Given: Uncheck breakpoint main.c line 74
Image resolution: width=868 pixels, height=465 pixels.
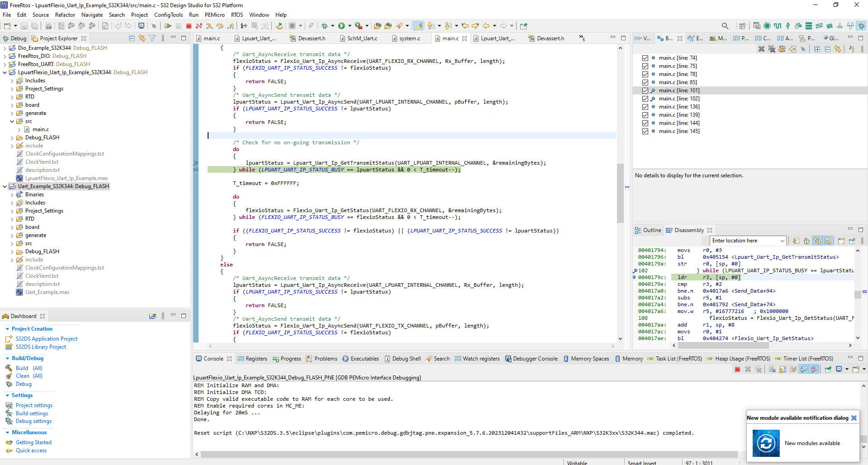Looking at the screenshot, I should click(645, 58).
